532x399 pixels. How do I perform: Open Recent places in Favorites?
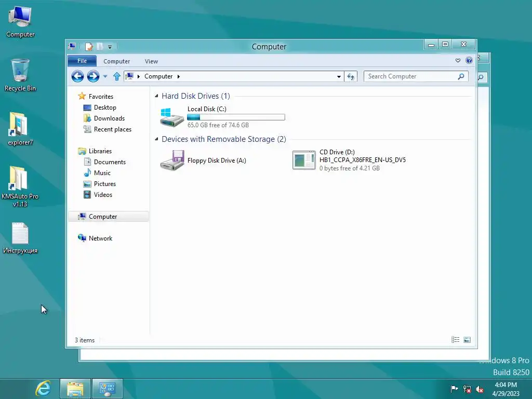tap(112, 129)
